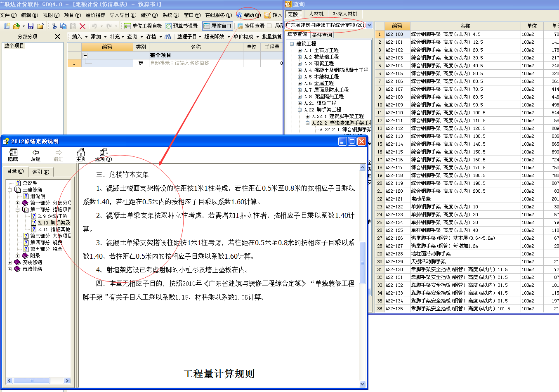Click the 隐藏 icon in help window
Image resolution: width=559 pixels, height=392 pixels.
coord(13,155)
